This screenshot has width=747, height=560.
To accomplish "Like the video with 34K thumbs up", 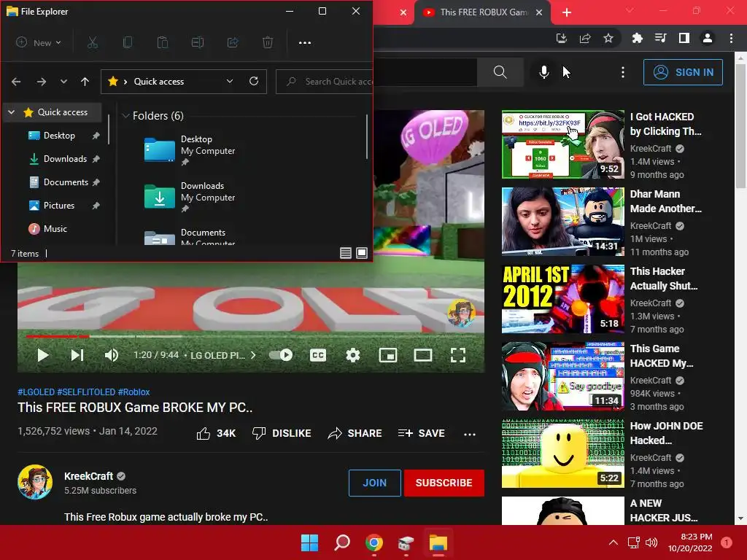I will pos(216,433).
